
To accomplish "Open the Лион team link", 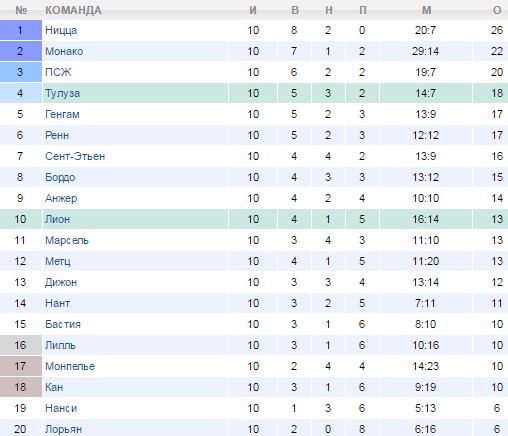I will point(57,219).
